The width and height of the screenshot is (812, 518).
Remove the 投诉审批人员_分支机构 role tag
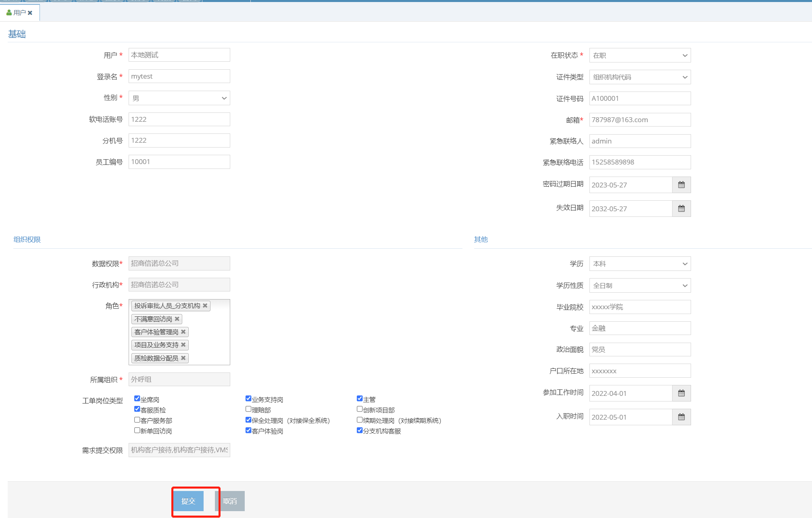click(205, 306)
